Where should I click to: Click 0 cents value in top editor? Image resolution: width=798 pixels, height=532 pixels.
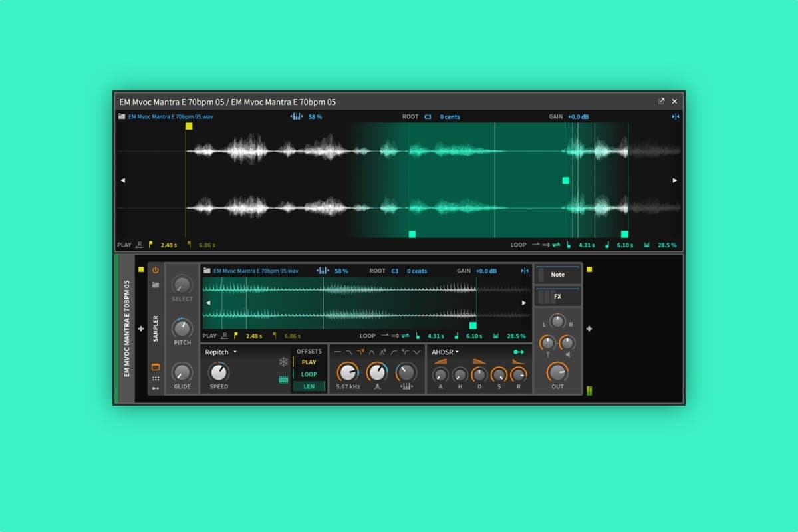(x=450, y=116)
